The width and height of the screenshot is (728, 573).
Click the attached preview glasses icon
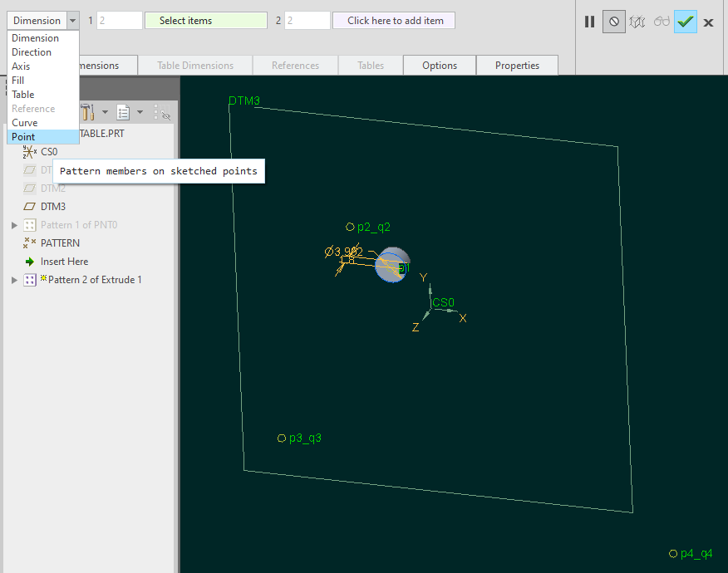coord(661,22)
